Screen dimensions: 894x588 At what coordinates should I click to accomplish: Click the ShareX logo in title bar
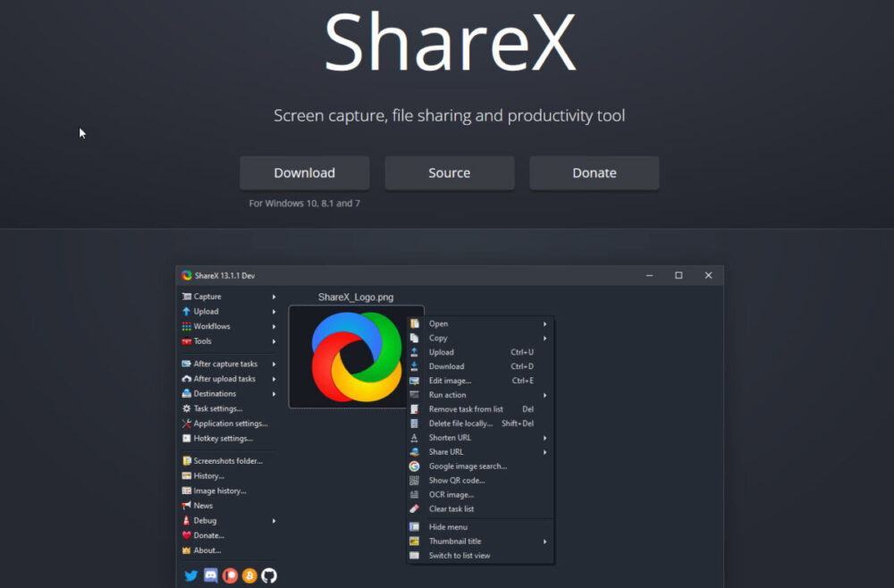coord(187,275)
